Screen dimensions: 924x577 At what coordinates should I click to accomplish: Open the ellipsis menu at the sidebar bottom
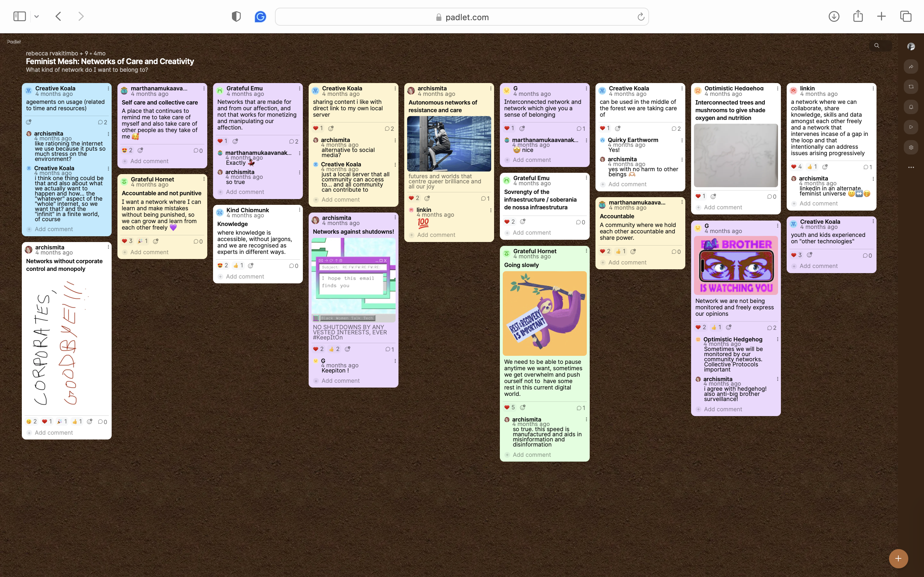[911, 167]
